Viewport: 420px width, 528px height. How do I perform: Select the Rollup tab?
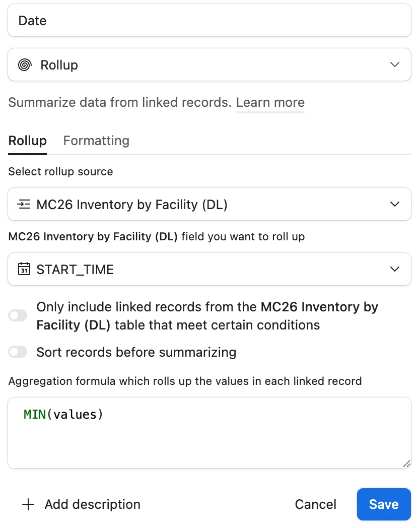pos(28,141)
